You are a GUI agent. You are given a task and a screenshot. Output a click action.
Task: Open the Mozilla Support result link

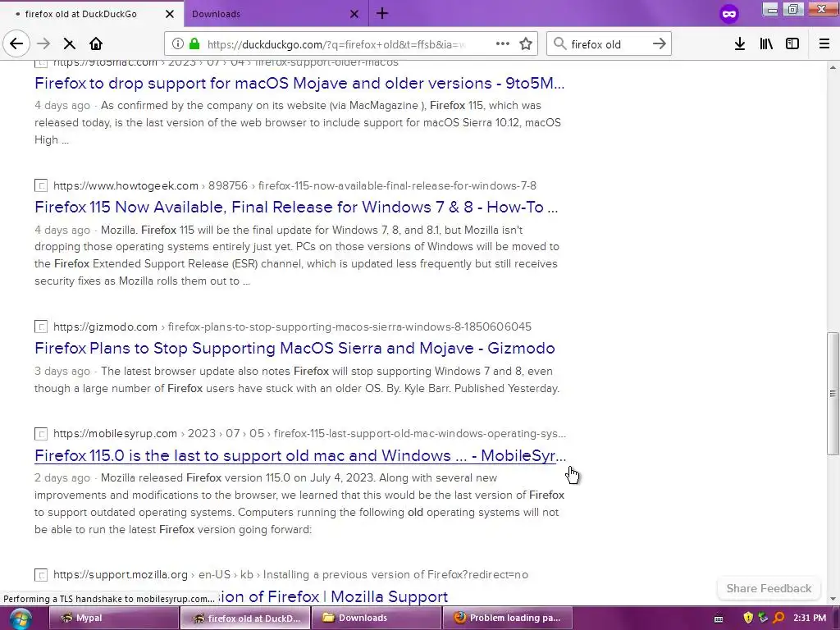pos(332,596)
